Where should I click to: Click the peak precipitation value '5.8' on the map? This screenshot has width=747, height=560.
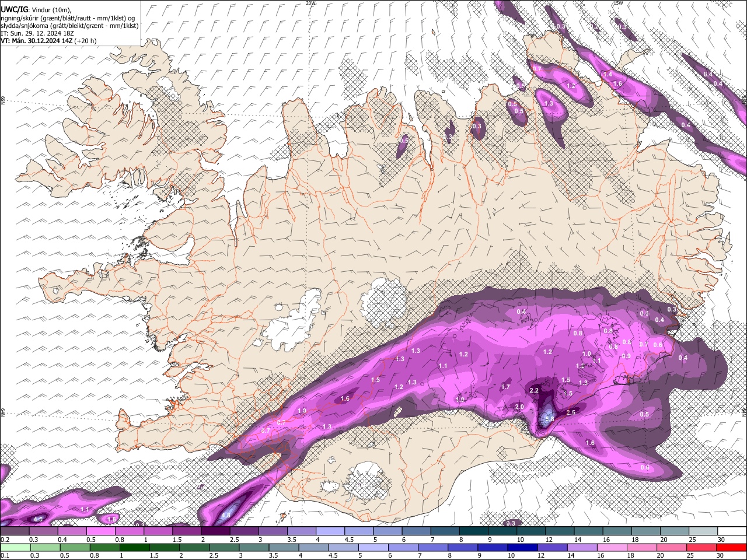coord(549,419)
